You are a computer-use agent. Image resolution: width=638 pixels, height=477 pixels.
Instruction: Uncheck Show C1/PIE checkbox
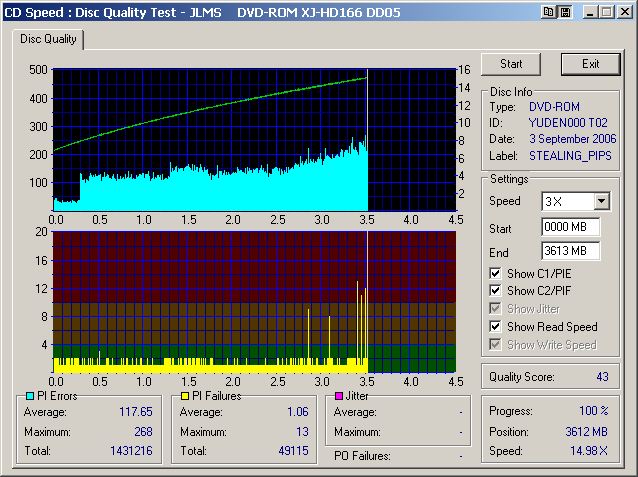(496, 273)
